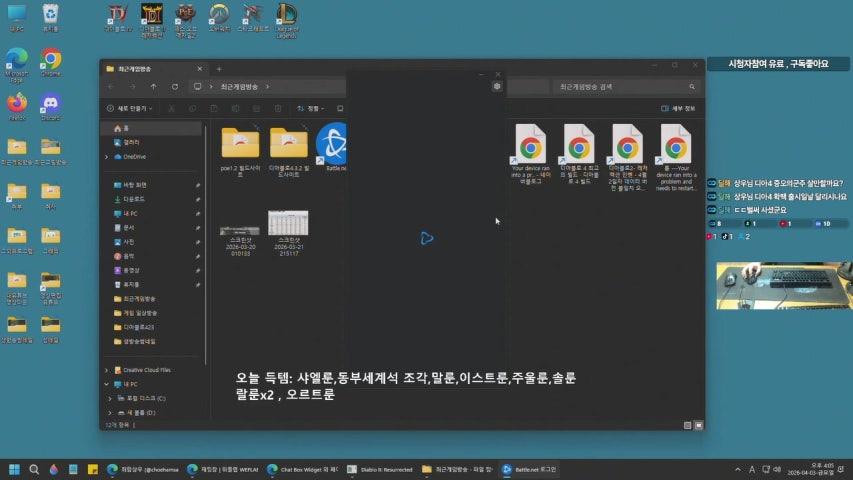Refresh the File Explorer view
Image resolution: width=853 pixels, height=480 pixels.
tap(175, 87)
